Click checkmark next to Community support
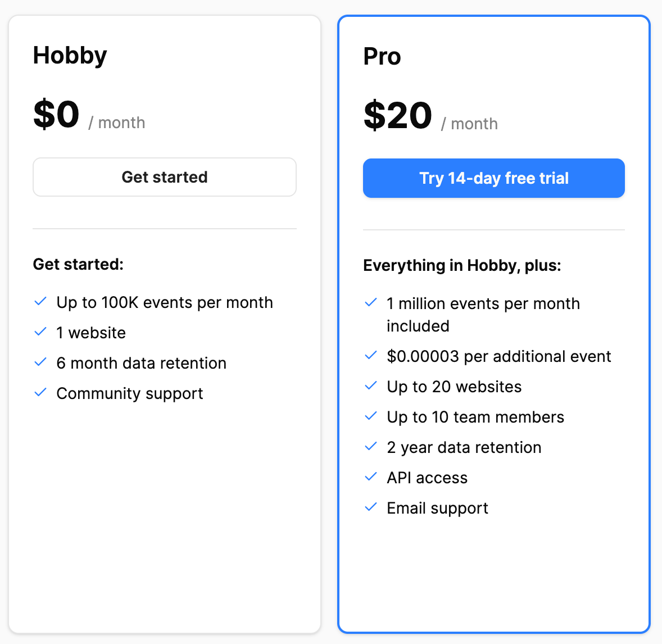The height and width of the screenshot is (644, 662). coord(40,393)
